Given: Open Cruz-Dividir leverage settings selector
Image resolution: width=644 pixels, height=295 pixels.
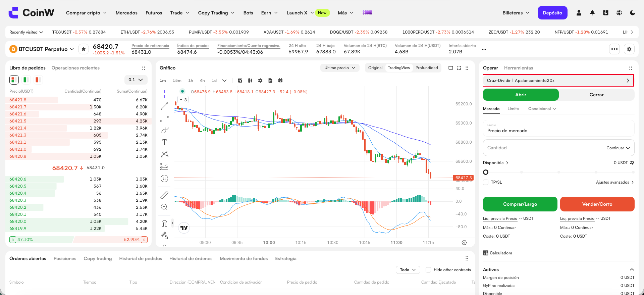Looking at the screenshot, I should click(x=558, y=81).
